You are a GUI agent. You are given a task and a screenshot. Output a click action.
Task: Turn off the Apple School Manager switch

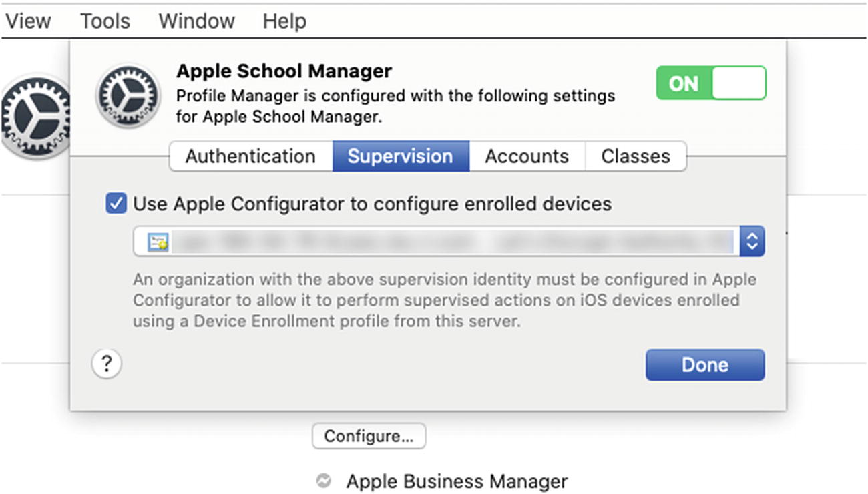click(710, 83)
